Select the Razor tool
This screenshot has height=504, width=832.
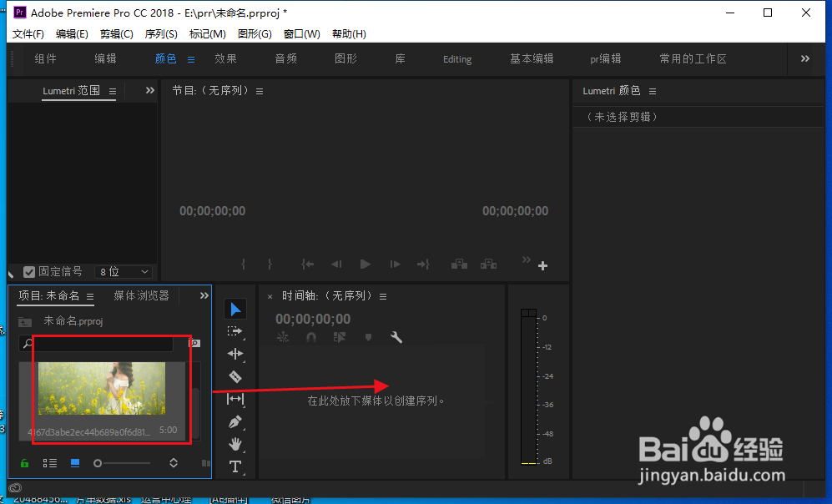(x=235, y=376)
